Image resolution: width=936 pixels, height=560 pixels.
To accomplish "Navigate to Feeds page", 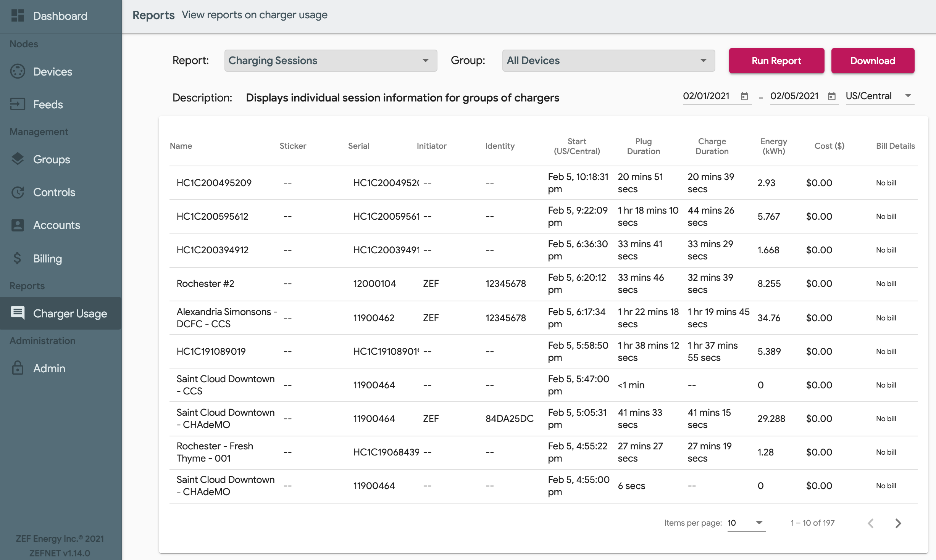I will [61, 104].
